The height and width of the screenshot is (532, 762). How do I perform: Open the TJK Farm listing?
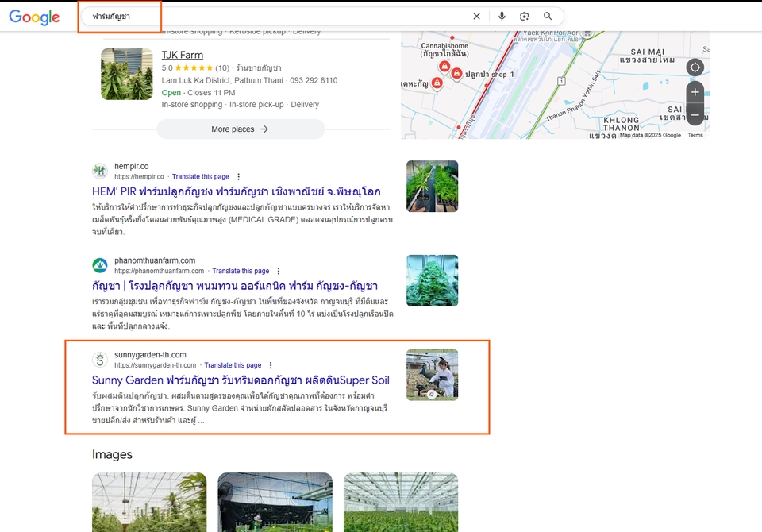tap(183, 56)
